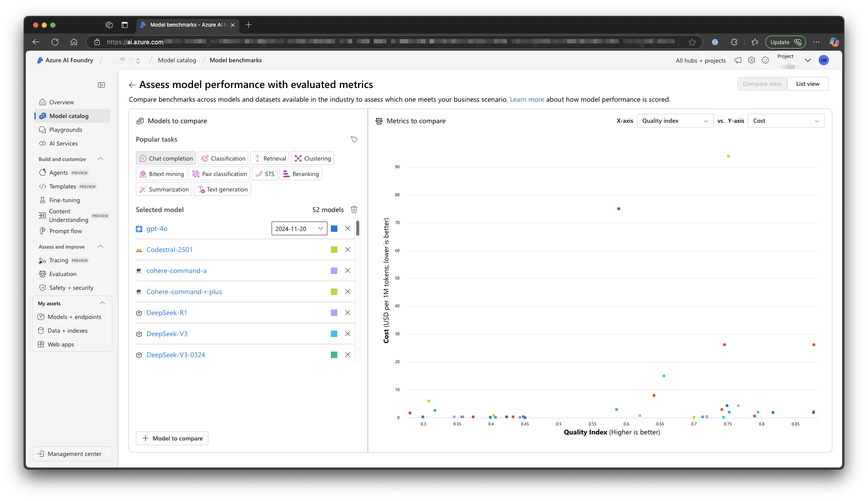Click the DeepSeek-V3 cyan color swatch
The image size is (868, 501).
click(334, 334)
